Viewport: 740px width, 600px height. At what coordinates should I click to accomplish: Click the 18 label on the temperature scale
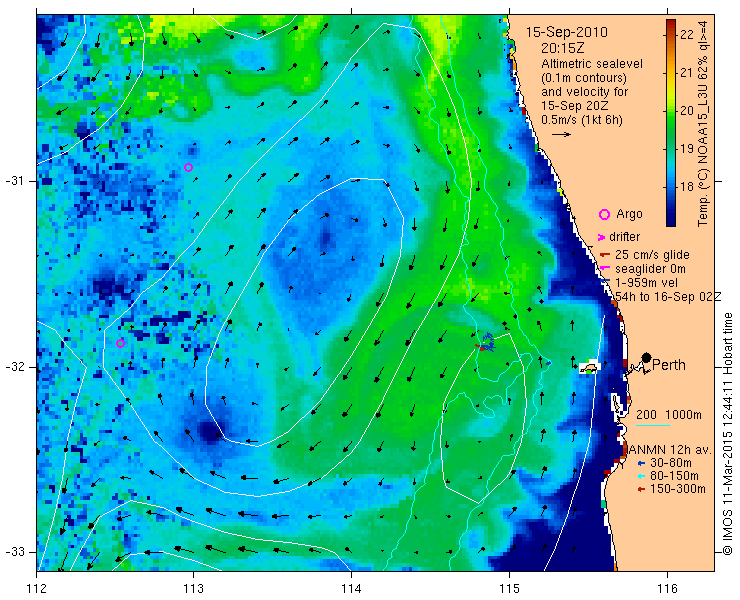click(x=687, y=186)
